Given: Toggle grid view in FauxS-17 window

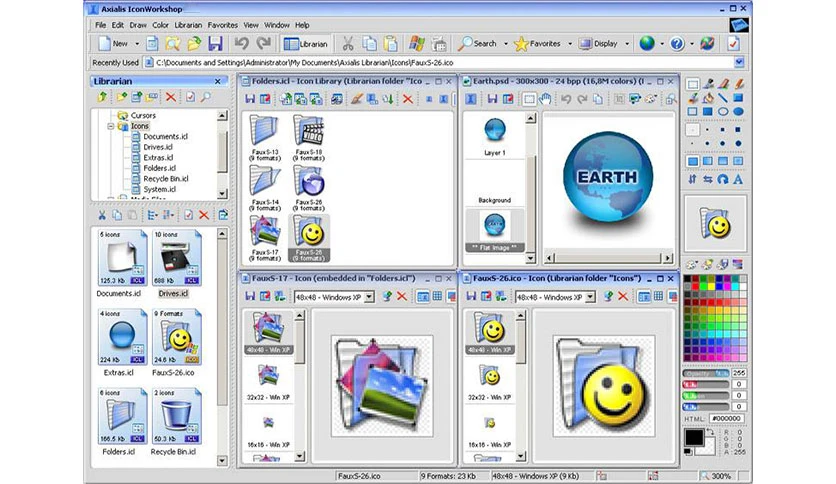Looking at the screenshot, I should click(437, 296).
